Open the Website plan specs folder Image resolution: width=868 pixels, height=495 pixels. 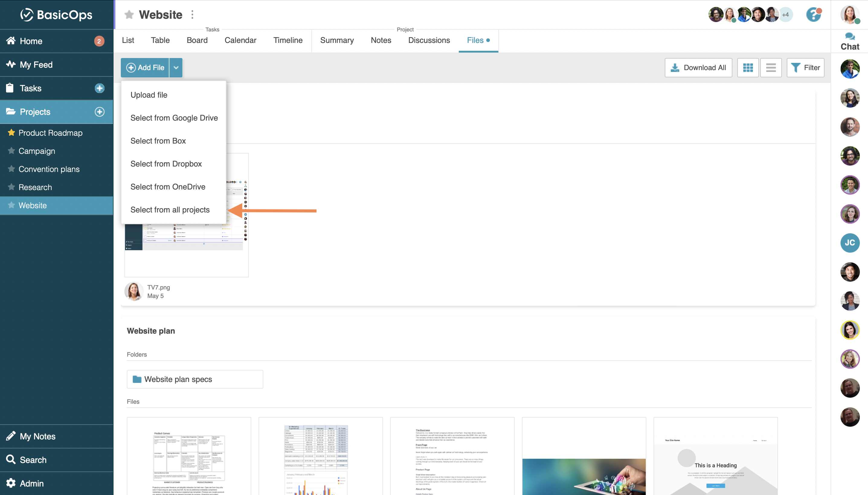[195, 380]
